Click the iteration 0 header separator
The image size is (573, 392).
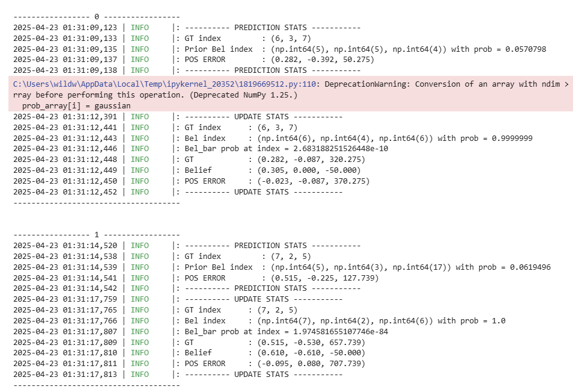coord(96,17)
